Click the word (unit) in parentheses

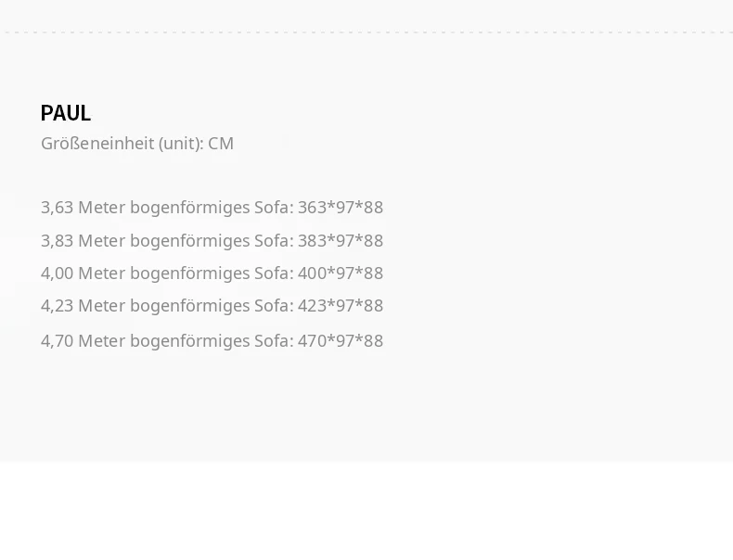tap(181, 144)
